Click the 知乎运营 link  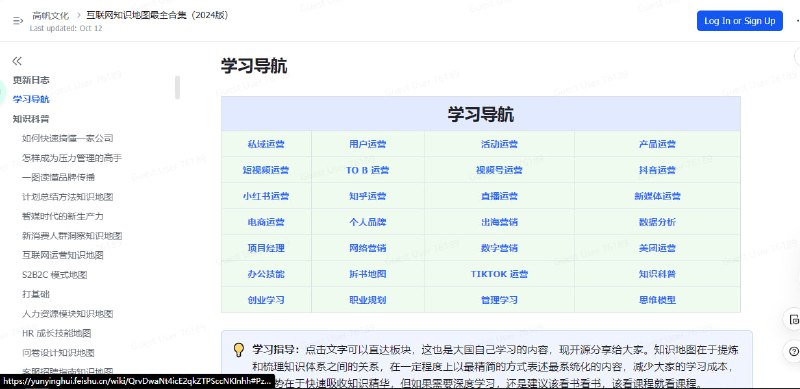367,196
